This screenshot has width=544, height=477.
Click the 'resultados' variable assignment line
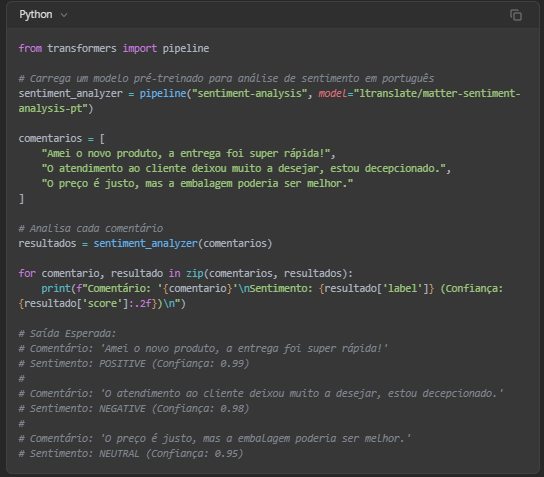[145, 244]
